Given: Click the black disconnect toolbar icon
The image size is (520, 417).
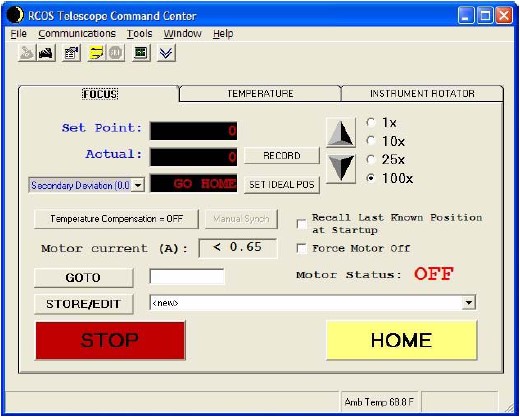Looking at the screenshot, I should coord(46,53).
